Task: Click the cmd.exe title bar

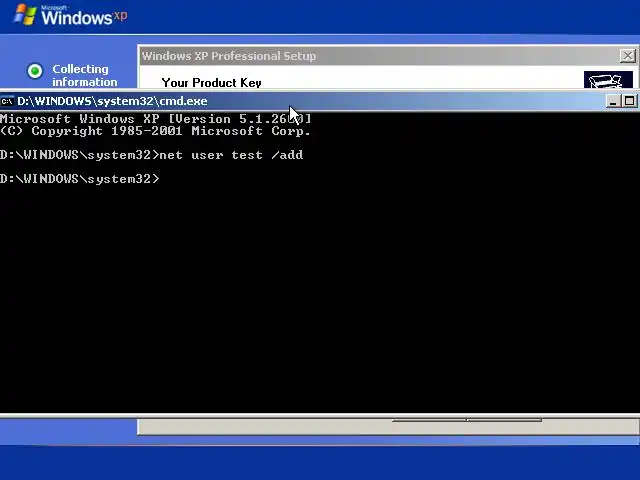Action: pyautogui.click(x=302, y=101)
